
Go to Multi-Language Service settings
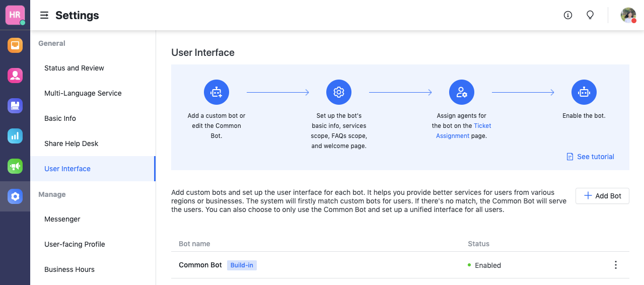[x=83, y=93]
